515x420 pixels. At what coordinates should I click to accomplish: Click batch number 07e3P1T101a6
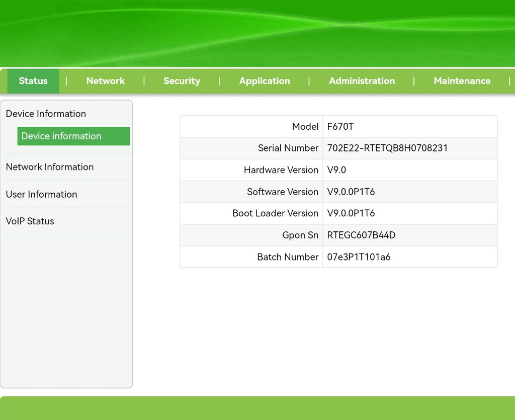point(359,257)
